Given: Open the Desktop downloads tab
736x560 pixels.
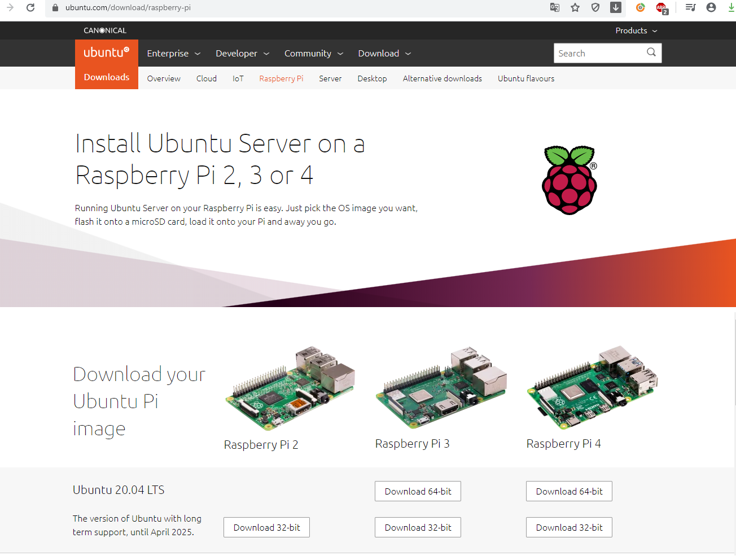Looking at the screenshot, I should [372, 78].
